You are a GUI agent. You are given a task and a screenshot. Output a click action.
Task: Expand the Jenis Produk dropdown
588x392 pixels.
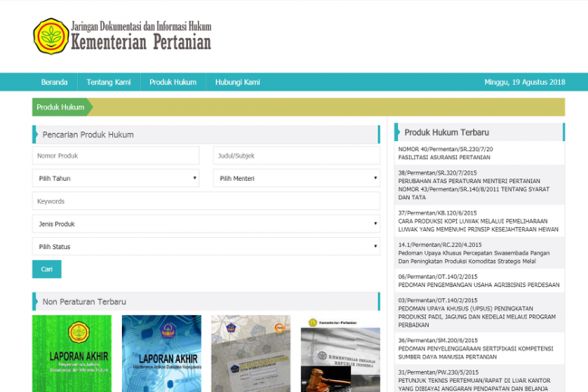tap(205, 224)
